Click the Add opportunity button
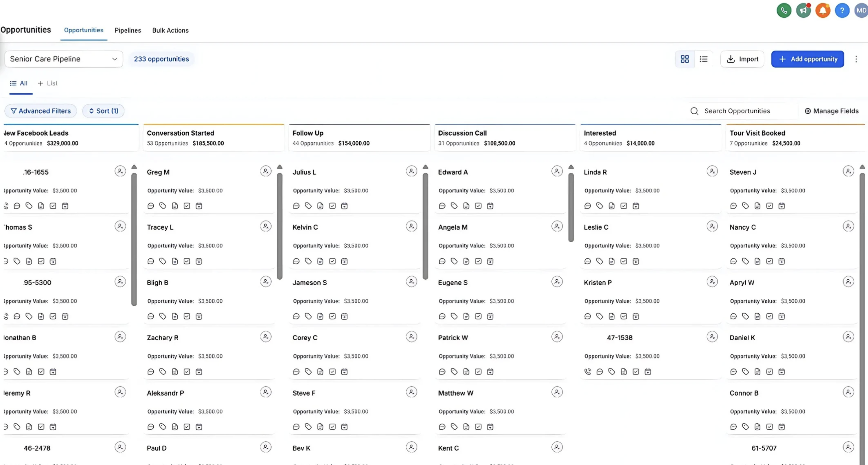 tap(807, 59)
